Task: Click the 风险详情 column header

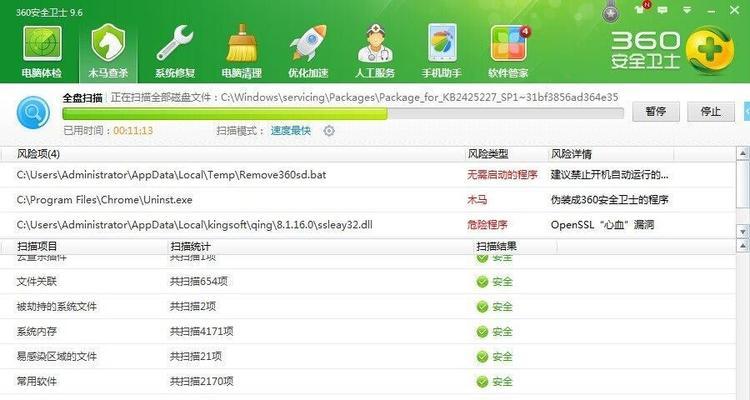Action: tap(571, 154)
